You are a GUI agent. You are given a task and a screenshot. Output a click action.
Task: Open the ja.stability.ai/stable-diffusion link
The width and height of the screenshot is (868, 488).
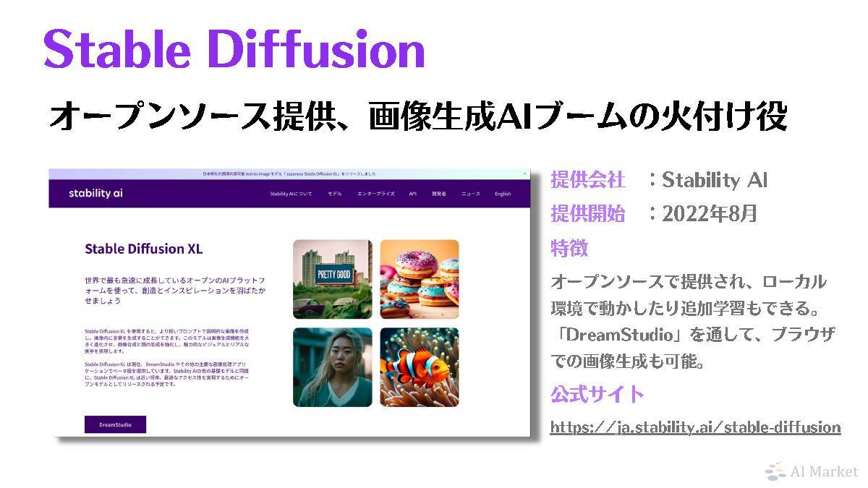(695, 427)
